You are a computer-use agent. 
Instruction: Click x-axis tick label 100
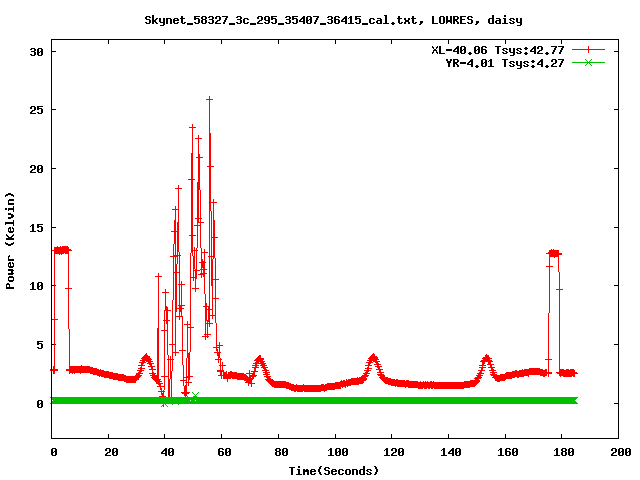click(338, 452)
